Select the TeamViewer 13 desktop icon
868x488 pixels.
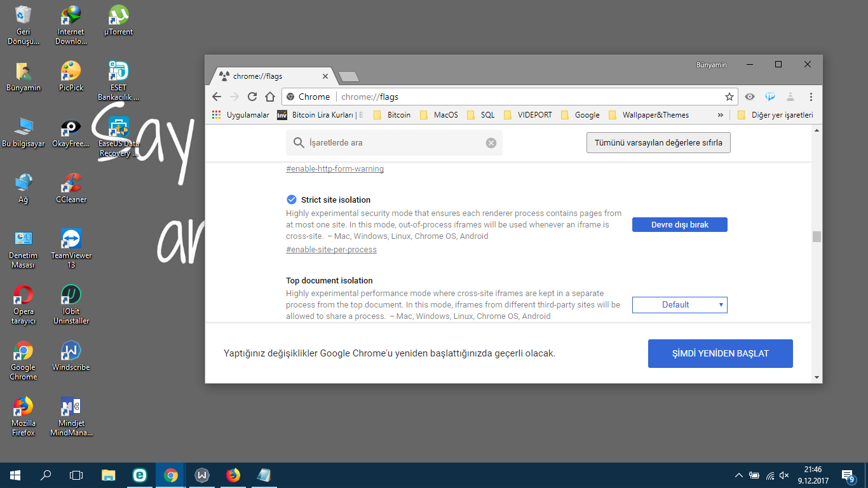71,248
